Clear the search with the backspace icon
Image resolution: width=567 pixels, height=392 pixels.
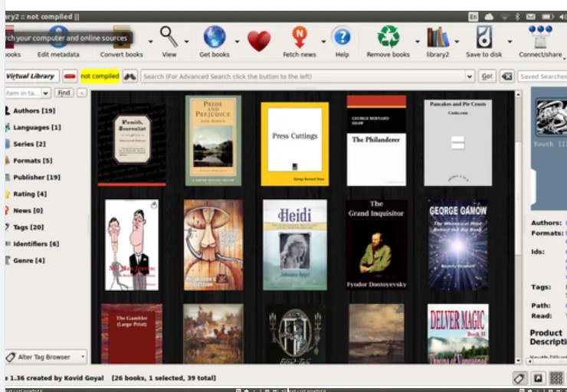tap(507, 77)
